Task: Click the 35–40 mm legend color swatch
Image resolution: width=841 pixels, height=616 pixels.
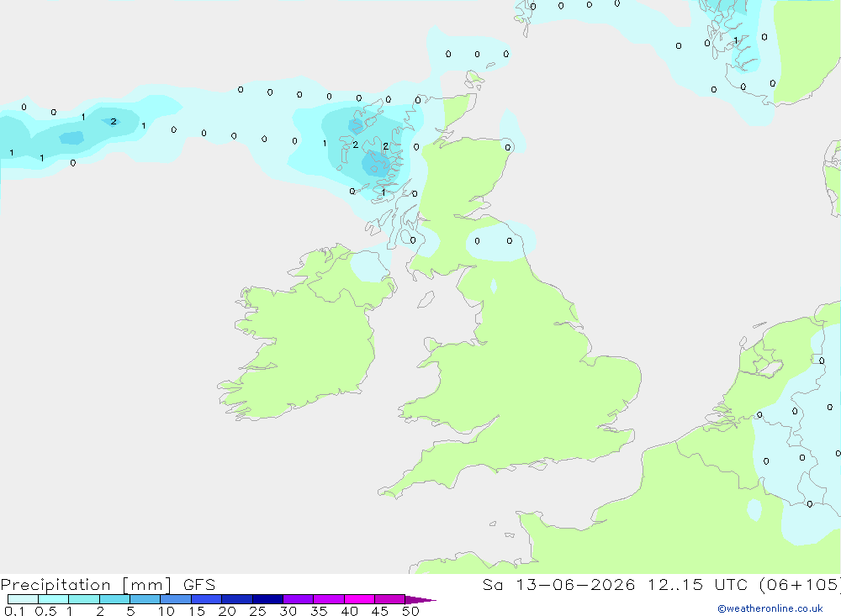Action: pos(329,599)
